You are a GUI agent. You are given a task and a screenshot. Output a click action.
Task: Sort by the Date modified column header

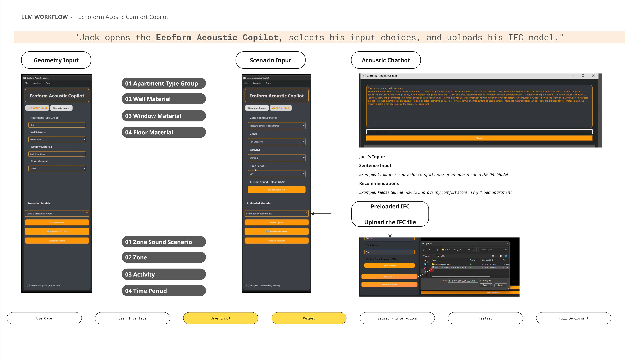coord(487,260)
